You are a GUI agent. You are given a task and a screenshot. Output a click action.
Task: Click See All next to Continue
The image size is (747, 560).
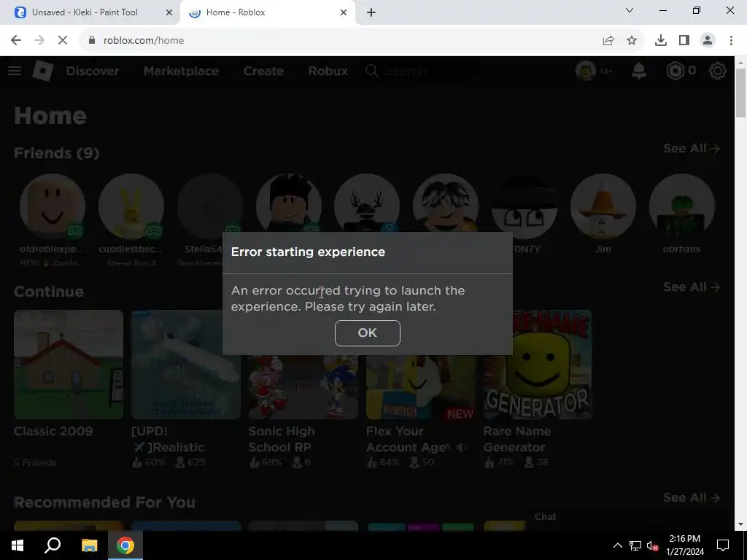(692, 287)
